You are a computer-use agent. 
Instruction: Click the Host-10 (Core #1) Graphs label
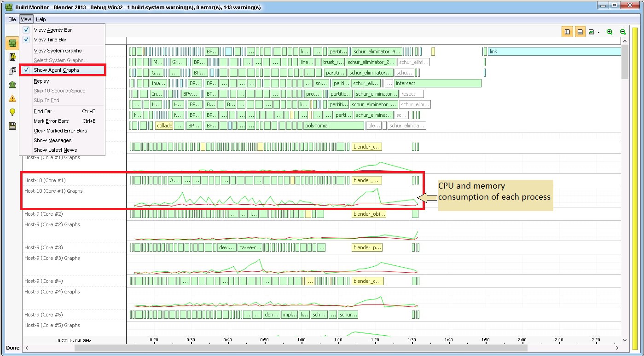coord(53,191)
